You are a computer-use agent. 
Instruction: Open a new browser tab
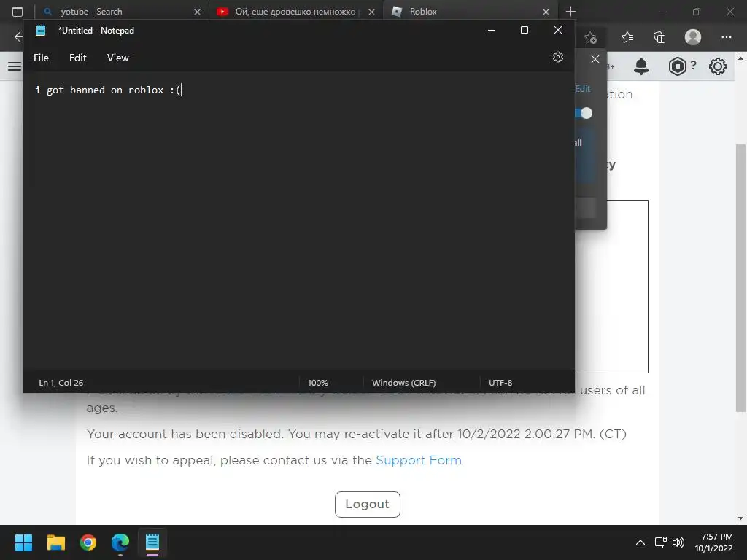pyautogui.click(x=570, y=12)
